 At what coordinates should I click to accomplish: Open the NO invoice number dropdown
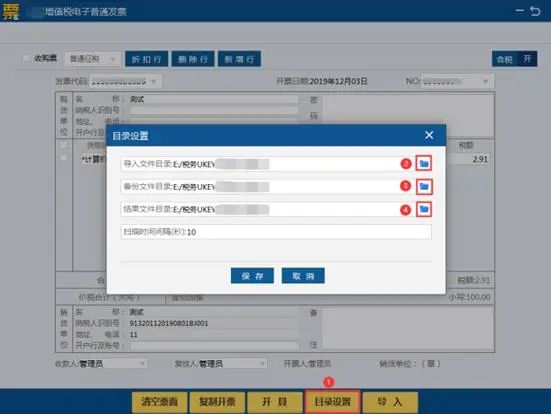click(x=457, y=82)
